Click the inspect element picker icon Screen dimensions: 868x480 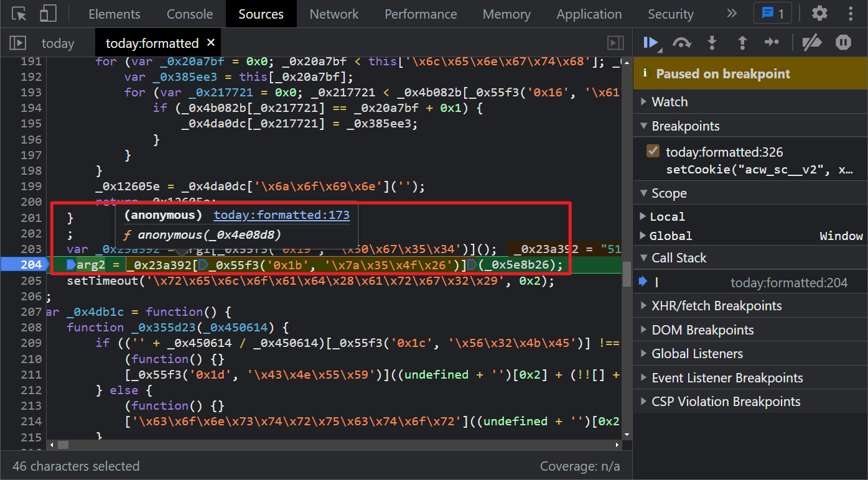point(19,14)
